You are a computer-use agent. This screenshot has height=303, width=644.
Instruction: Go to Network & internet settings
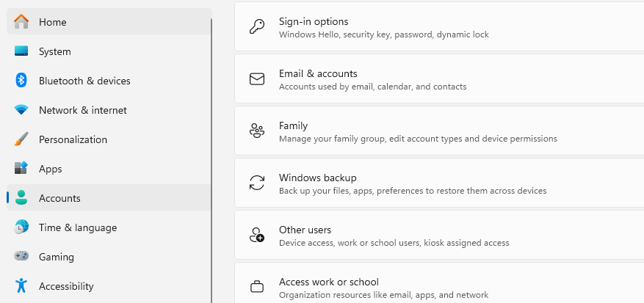(82, 110)
